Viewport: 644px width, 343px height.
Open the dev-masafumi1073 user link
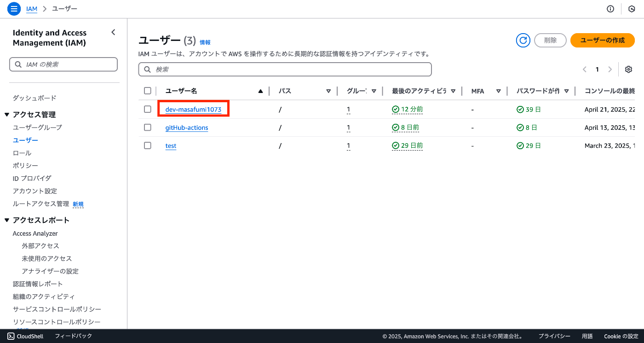tap(193, 110)
